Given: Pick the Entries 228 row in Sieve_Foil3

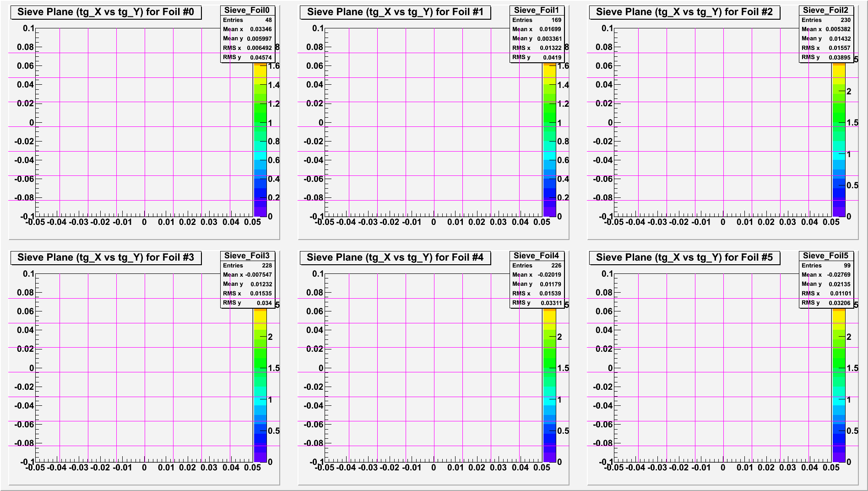Looking at the screenshot, I should pos(247,265).
